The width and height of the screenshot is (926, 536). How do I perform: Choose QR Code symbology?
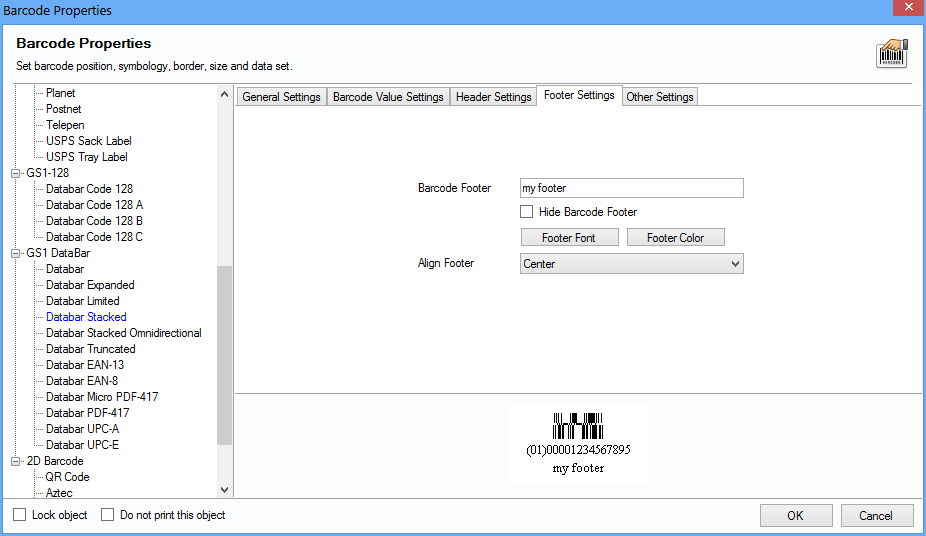point(67,476)
